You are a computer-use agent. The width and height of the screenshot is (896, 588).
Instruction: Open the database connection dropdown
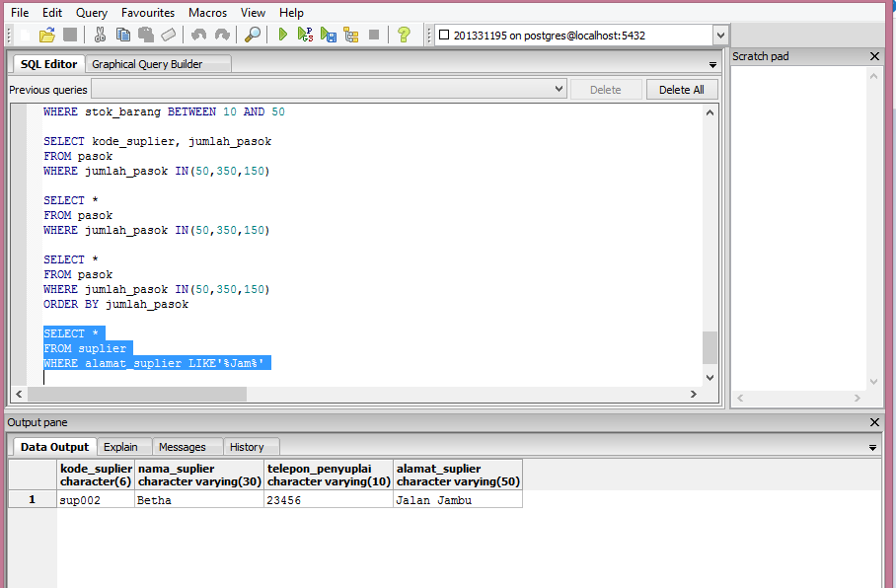click(719, 33)
